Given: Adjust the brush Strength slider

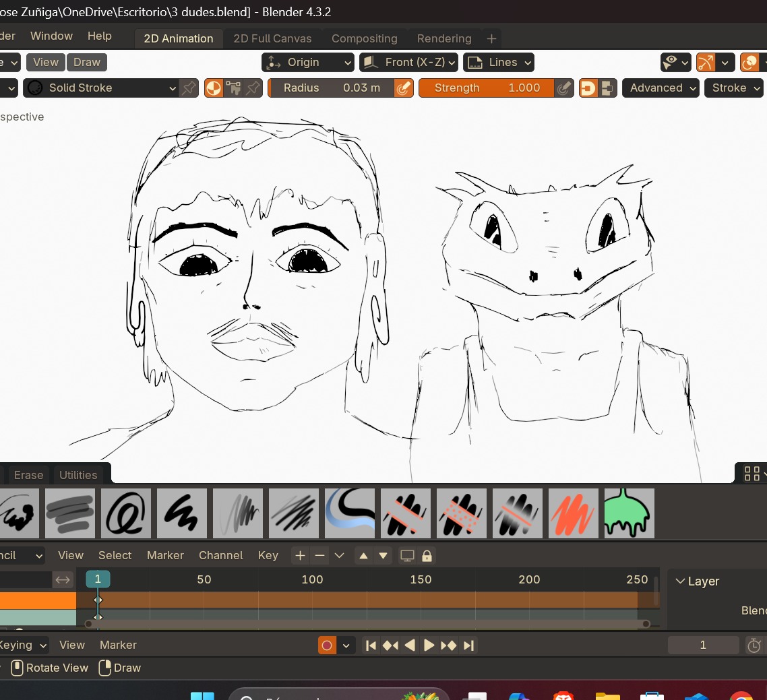Looking at the screenshot, I should click(487, 88).
